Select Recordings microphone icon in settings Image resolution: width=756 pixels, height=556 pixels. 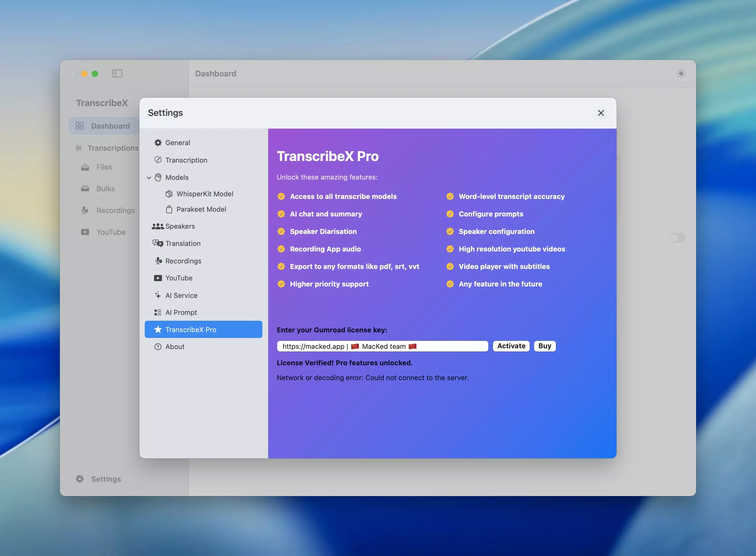159,261
